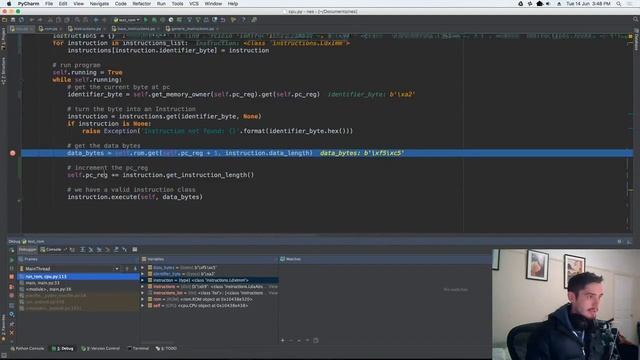Expand the self variable node

point(142,305)
